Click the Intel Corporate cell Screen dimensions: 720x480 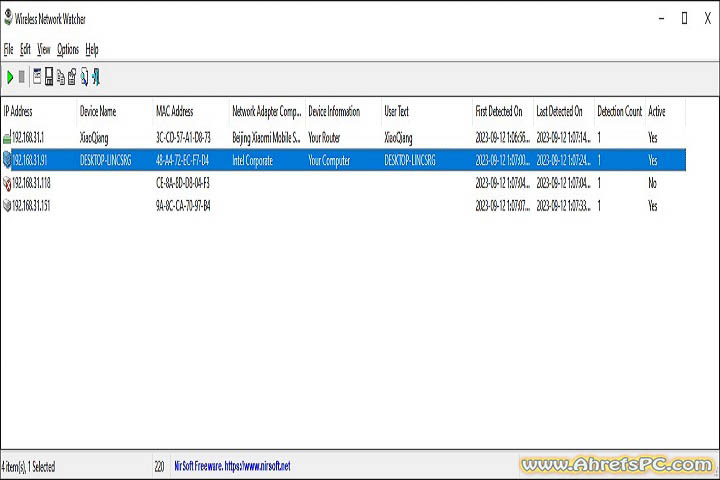pos(253,160)
